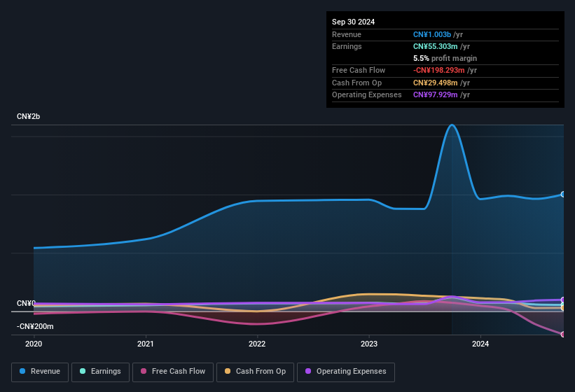Click the Cash From Op endpoint marker
The width and height of the screenshot is (575, 392).
pos(563,308)
